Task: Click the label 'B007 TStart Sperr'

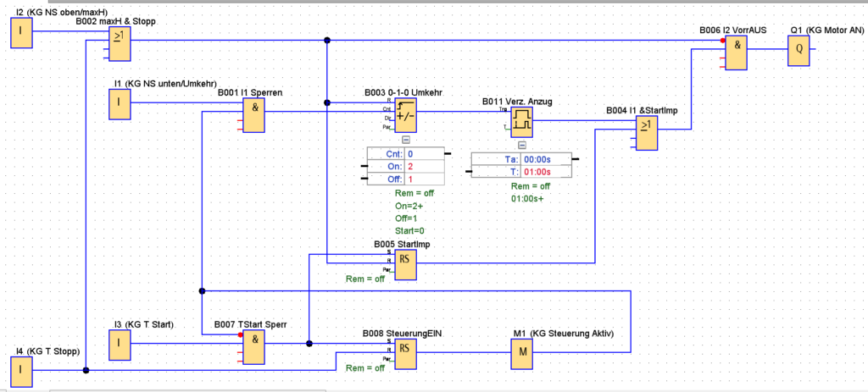Action: pos(250,324)
